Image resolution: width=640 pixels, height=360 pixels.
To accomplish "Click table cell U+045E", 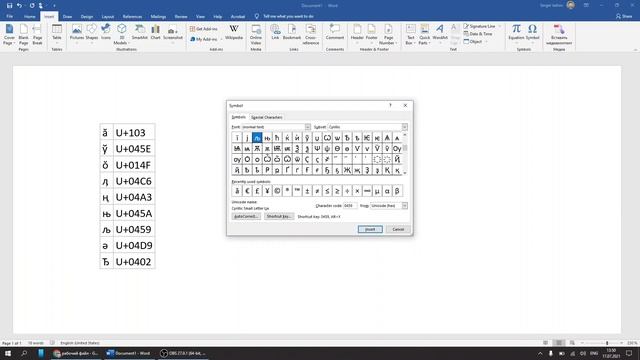I will point(134,149).
